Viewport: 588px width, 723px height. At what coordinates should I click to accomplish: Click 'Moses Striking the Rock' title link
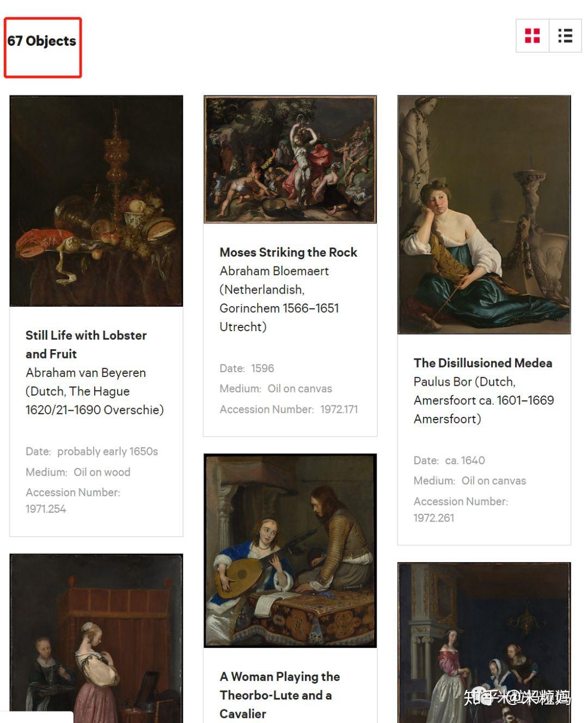[289, 252]
